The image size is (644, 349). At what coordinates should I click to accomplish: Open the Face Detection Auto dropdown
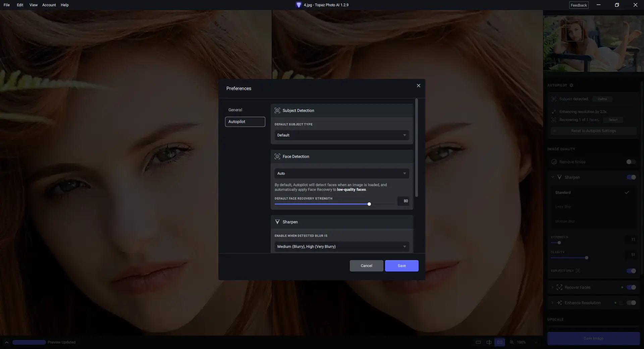pyautogui.click(x=342, y=173)
